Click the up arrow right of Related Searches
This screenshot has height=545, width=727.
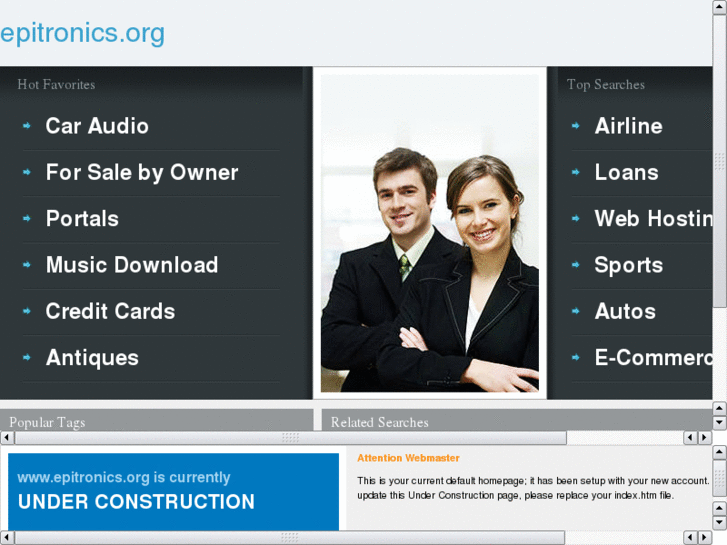tap(719, 409)
